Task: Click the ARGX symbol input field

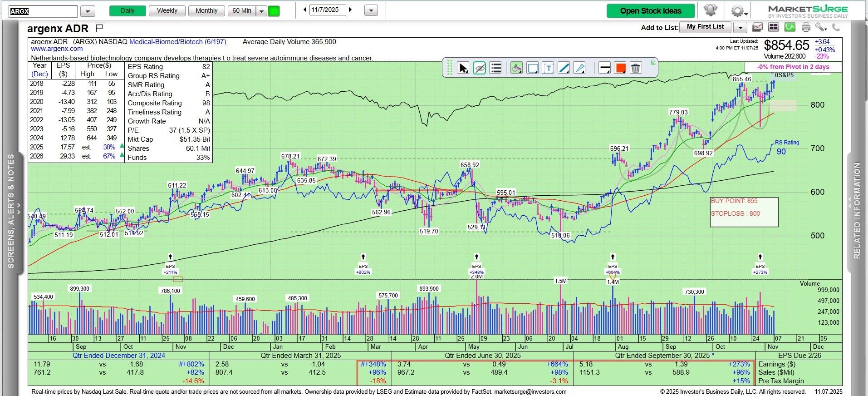Action: point(43,11)
